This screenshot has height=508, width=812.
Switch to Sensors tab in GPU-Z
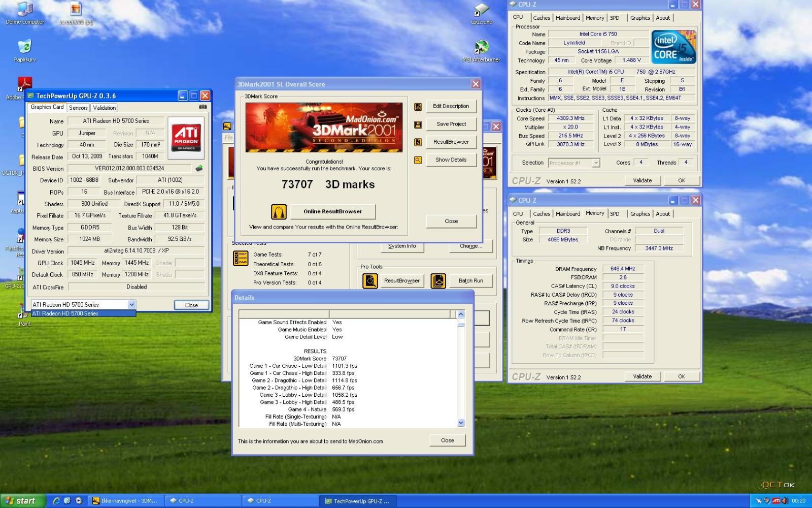(78, 108)
